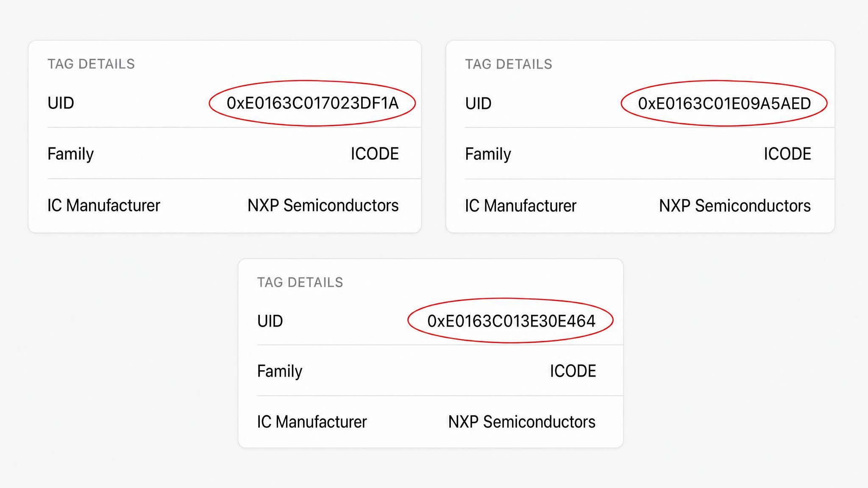This screenshot has height=488, width=868.
Task: Click TAG DETAILS header of top-left card
Action: (91, 64)
